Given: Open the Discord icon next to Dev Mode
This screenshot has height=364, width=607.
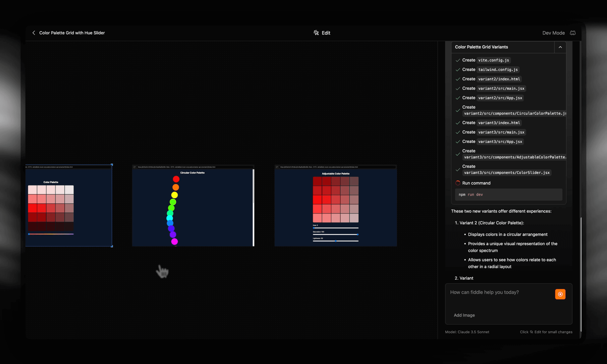Looking at the screenshot, I should click(573, 33).
